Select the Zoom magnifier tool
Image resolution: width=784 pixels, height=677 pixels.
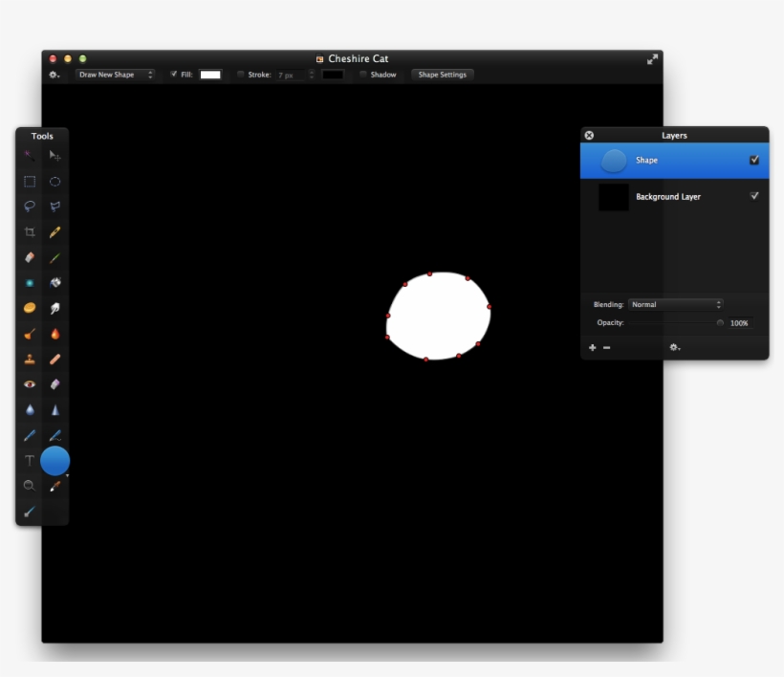click(30, 486)
